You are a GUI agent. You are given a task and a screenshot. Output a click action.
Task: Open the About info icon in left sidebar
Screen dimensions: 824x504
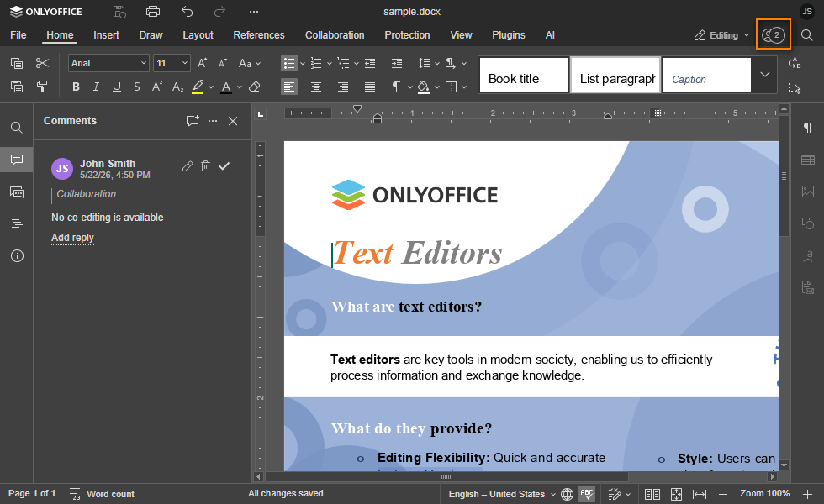[17, 256]
